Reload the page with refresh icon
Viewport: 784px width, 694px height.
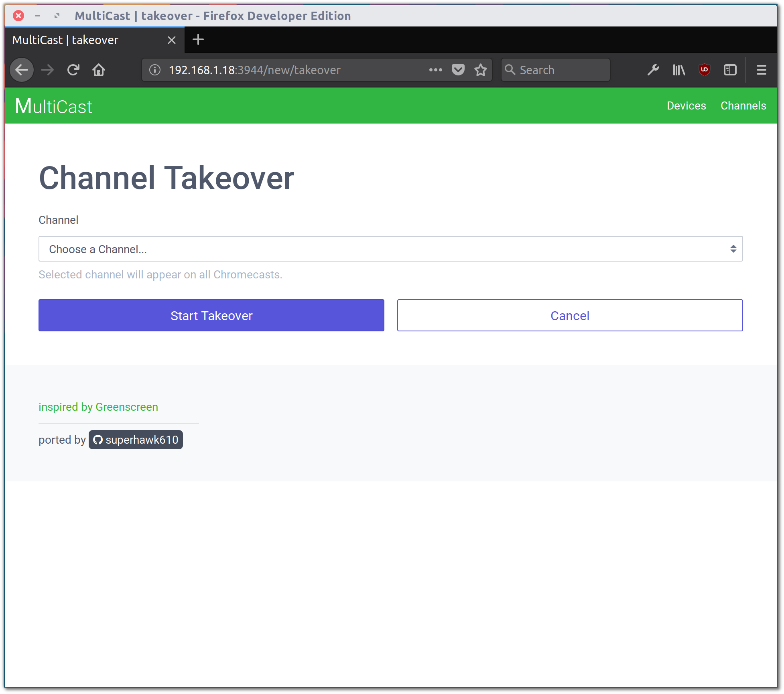coord(73,70)
